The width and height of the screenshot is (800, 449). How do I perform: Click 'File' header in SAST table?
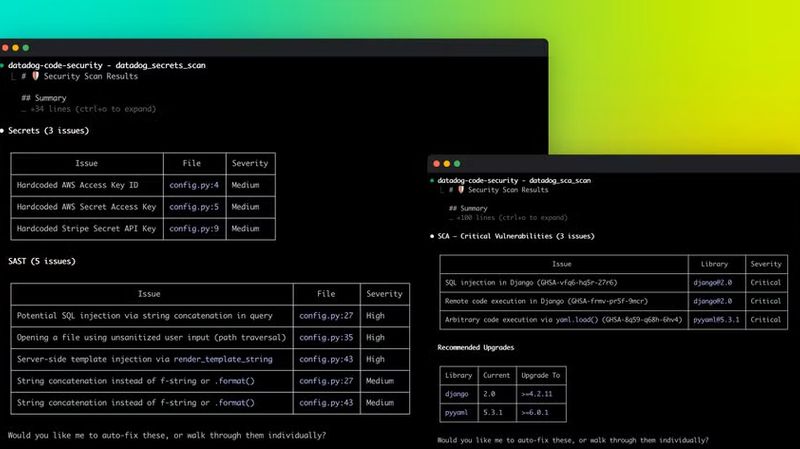326,294
